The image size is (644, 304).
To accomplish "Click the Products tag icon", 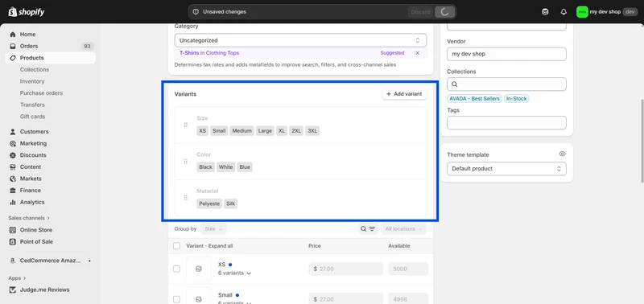I will click(x=13, y=58).
